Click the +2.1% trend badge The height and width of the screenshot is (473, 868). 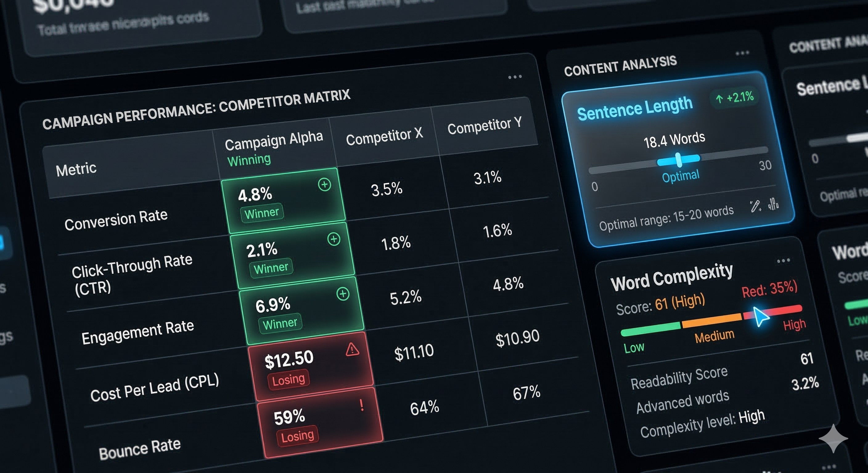[x=735, y=98]
